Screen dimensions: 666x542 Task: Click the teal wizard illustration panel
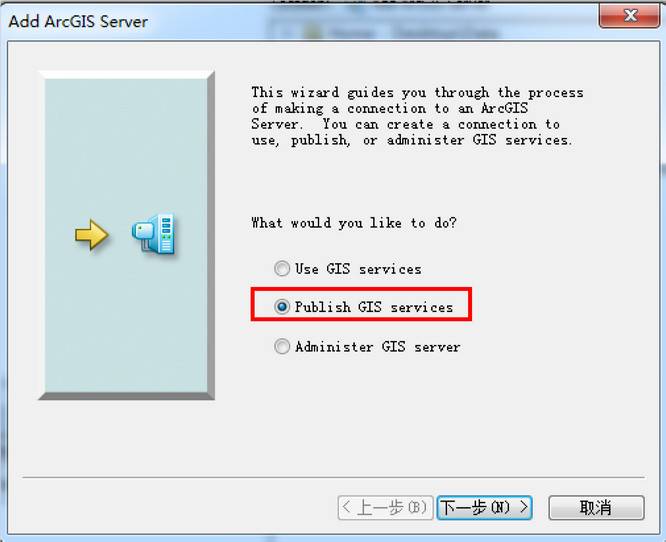[127, 236]
